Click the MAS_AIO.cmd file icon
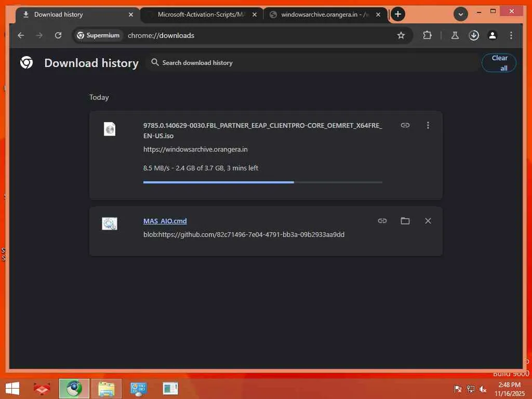The height and width of the screenshot is (399, 532). click(110, 223)
